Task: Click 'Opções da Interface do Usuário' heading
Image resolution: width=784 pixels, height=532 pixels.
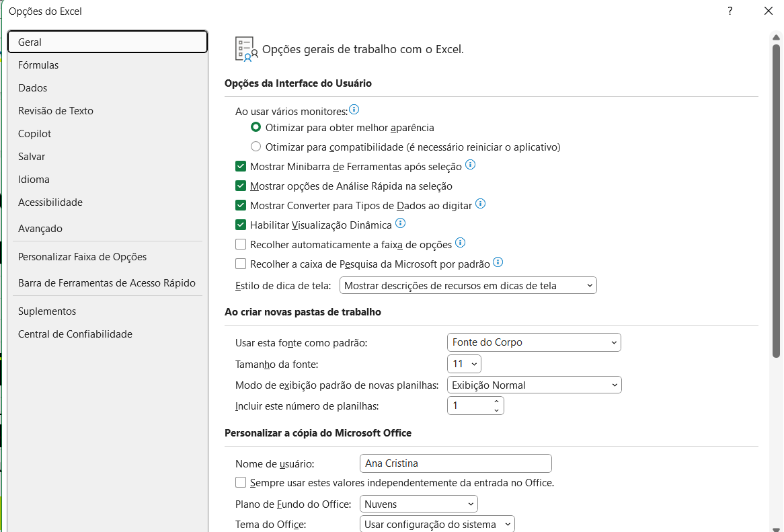Action: 298,83
